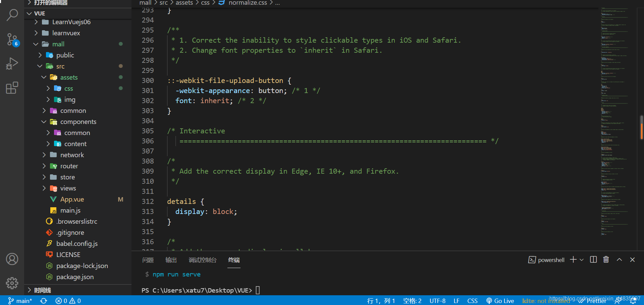
Task: Click normalize.css in breadcrumb
Action: (248, 3)
